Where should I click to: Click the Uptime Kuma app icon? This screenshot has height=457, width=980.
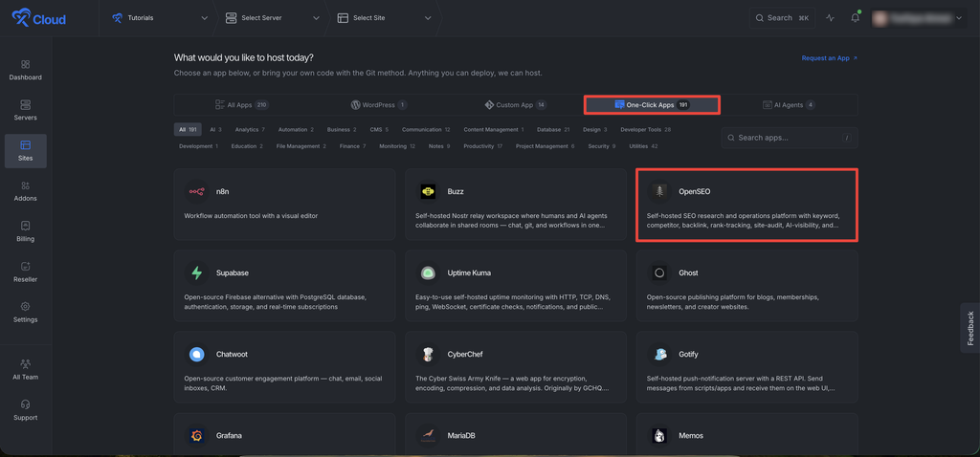coord(428,272)
